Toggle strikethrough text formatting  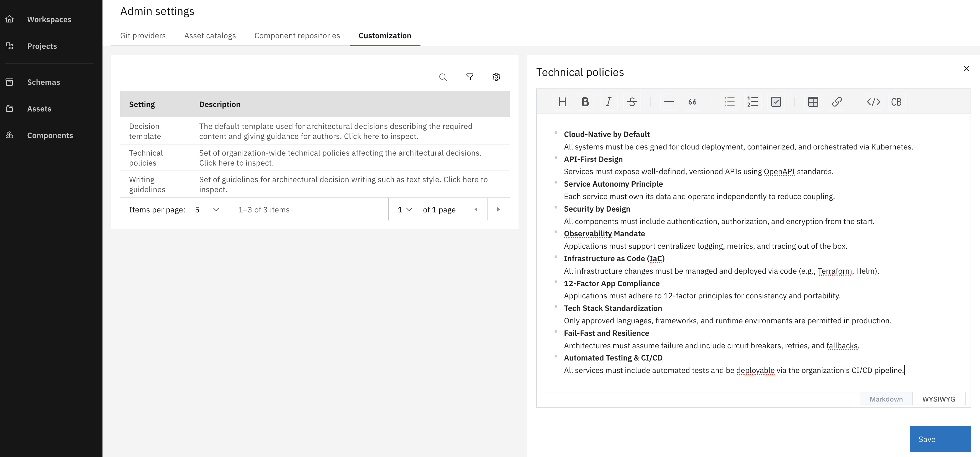[x=632, y=102]
